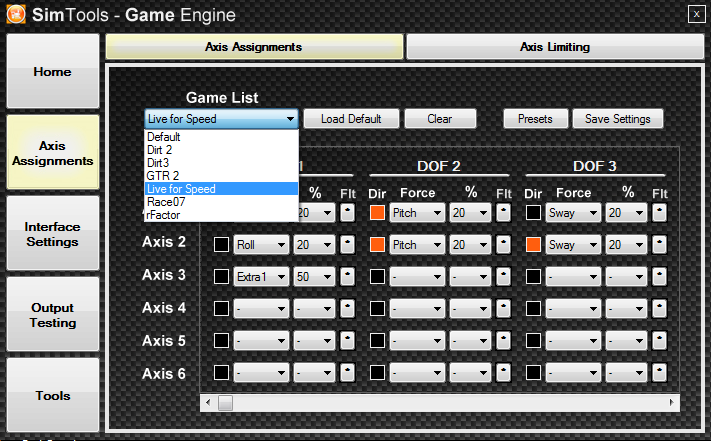The height and width of the screenshot is (441, 711).
Task: Click Axis 1 DOF 2 filter button
Action: [x=503, y=213]
